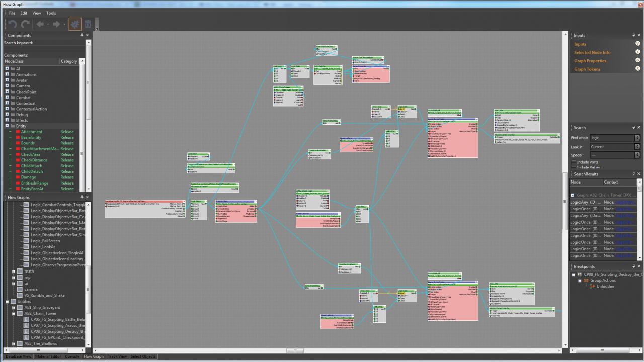Image resolution: width=644 pixels, height=362 pixels.
Task: Expand the Animations folder
Action: 7,74
